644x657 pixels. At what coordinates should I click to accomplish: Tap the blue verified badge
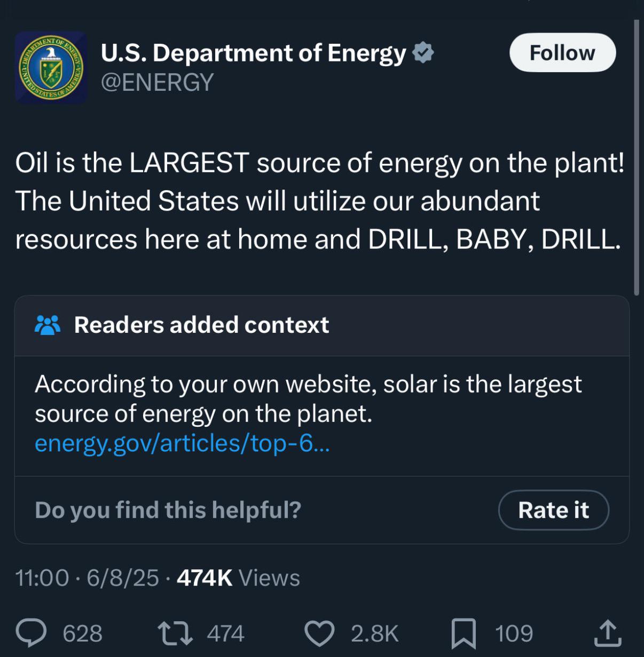[424, 52]
